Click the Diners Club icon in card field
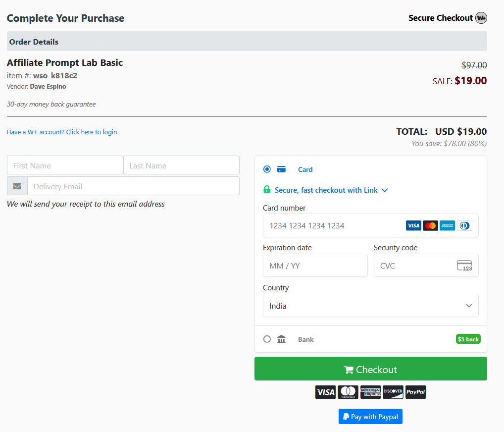This screenshot has height=432, width=504. [464, 225]
